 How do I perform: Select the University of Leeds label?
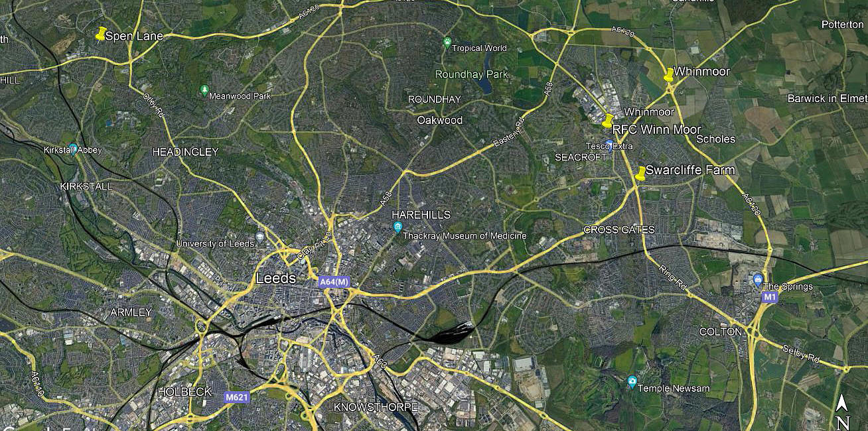coord(215,244)
